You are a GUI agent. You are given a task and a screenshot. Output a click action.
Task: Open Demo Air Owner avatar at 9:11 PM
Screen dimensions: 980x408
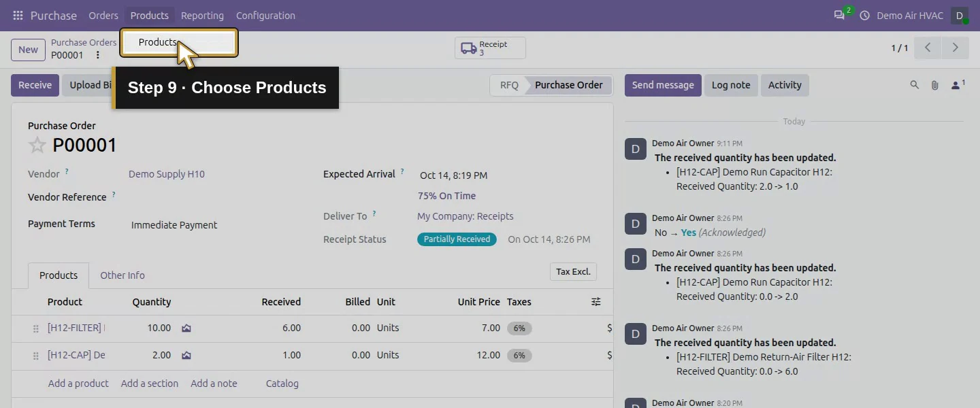[x=636, y=149]
